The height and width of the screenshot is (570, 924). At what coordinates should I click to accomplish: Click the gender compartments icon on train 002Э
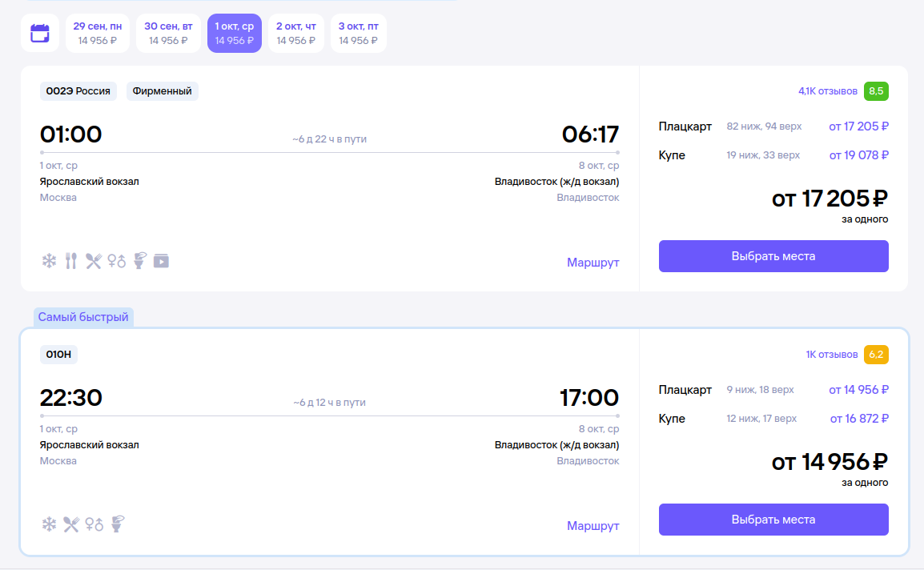coord(117,260)
